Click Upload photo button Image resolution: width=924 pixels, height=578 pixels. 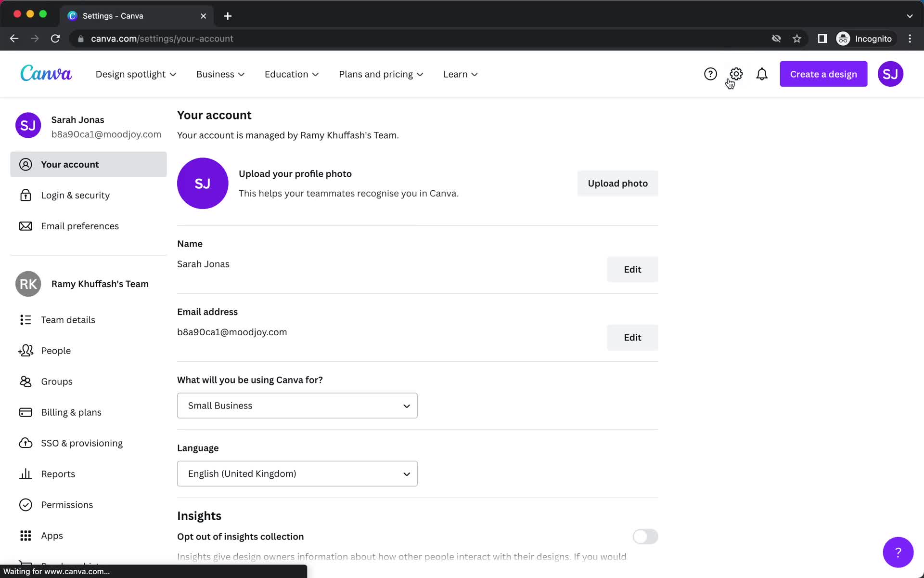(x=617, y=183)
